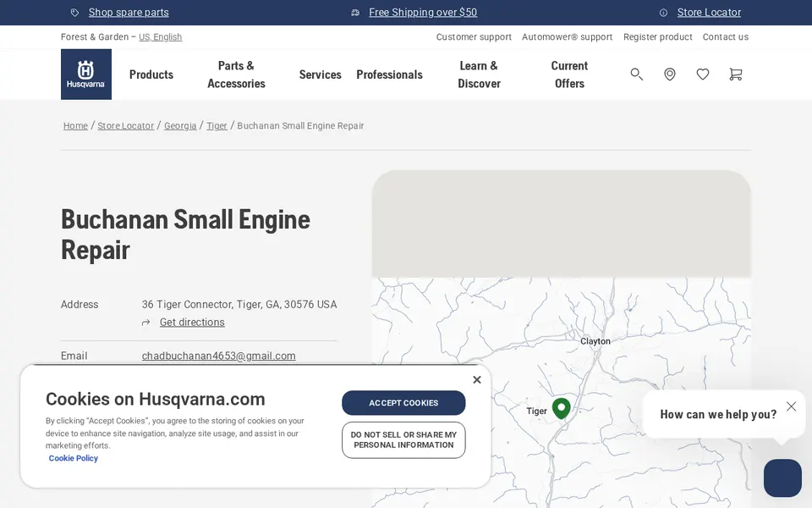The height and width of the screenshot is (508, 812).
Task: Click How can we help you message
Action: pos(718,414)
